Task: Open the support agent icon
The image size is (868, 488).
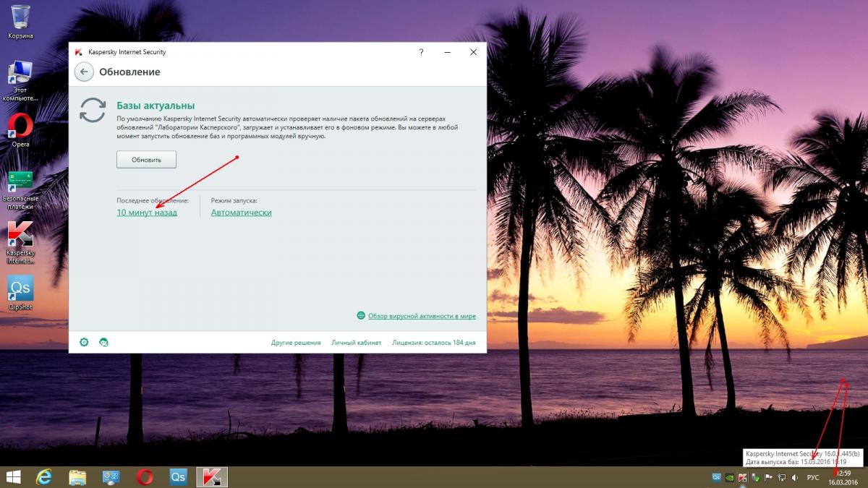Action: click(x=103, y=342)
